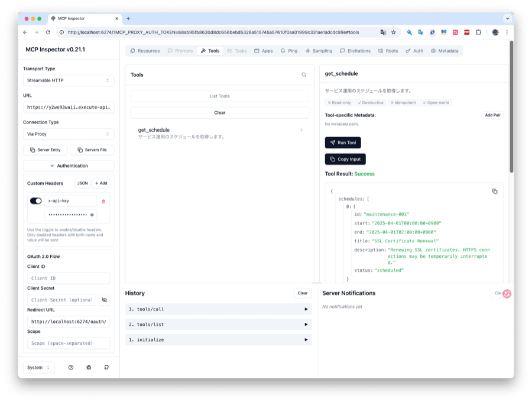Click the red PDF extension icon
Image resolution: width=532 pixels, height=402 pixels.
click(x=467, y=33)
